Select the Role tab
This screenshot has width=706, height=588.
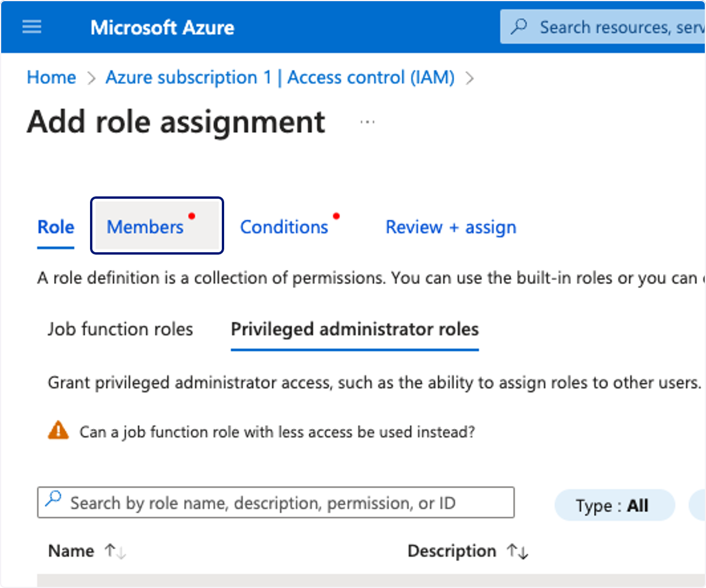click(56, 228)
